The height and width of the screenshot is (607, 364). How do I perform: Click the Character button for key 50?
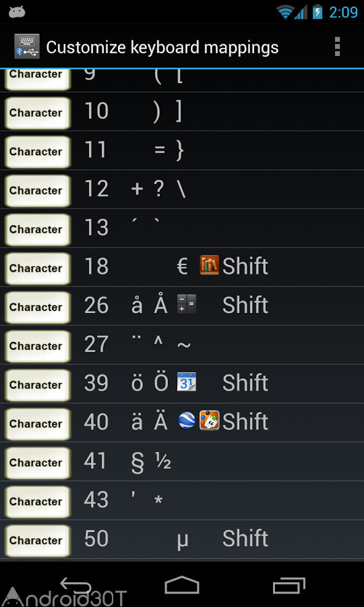coord(38,540)
